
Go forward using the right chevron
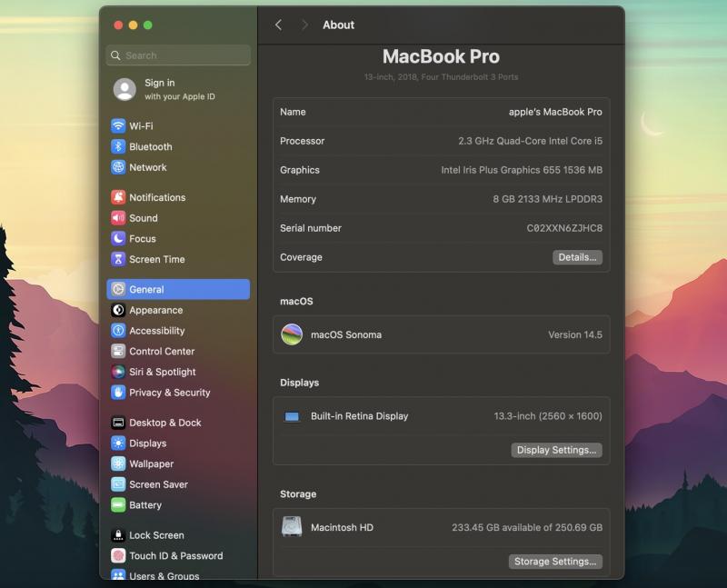tap(304, 25)
